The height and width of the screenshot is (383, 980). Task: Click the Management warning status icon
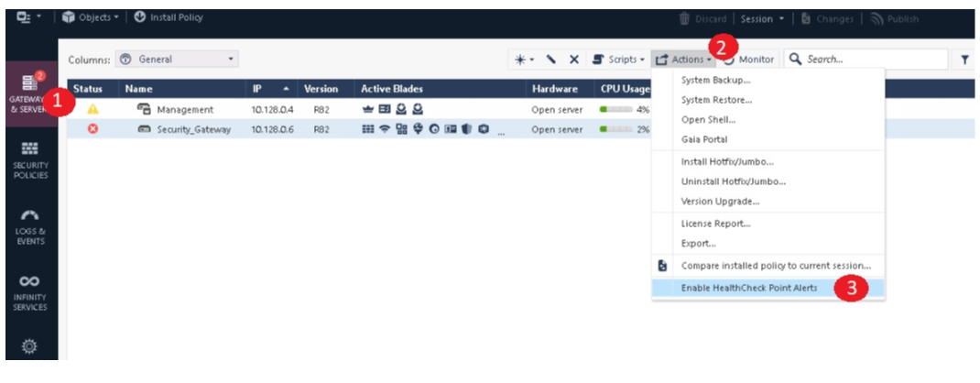[x=93, y=109]
